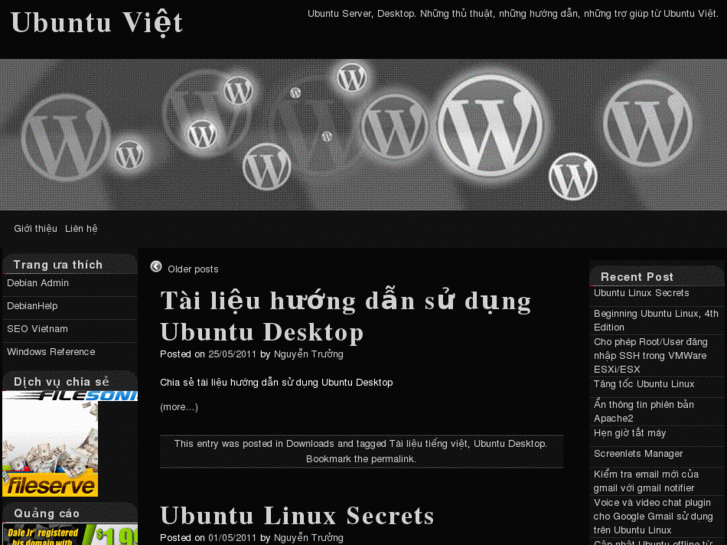Open recent post Tăng tốc Ubuntu Linux

click(x=644, y=384)
